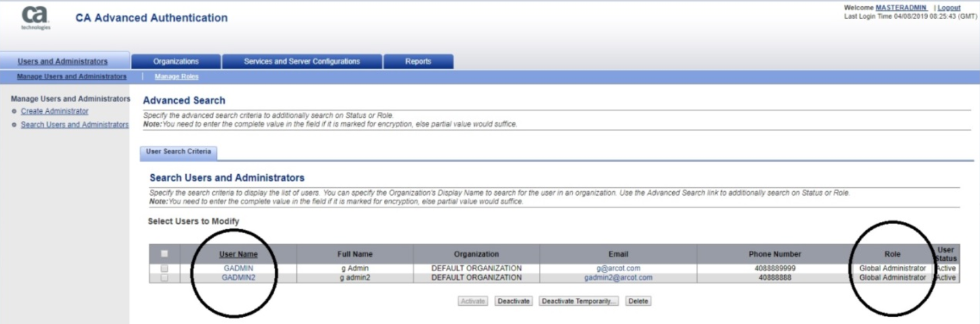Viewport: 980px width, 324px height.
Task: Click Global Administrator role in GADMIN2 row
Action: [x=893, y=278]
